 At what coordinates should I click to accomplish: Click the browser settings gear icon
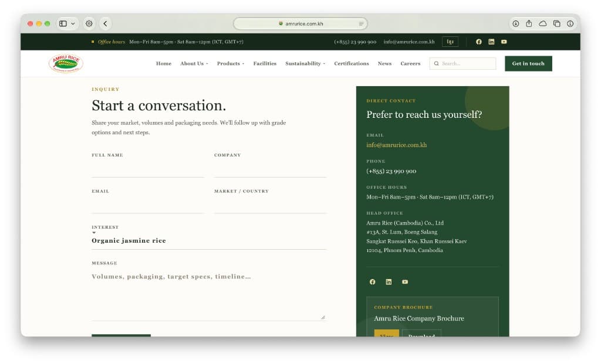point(89,23)
